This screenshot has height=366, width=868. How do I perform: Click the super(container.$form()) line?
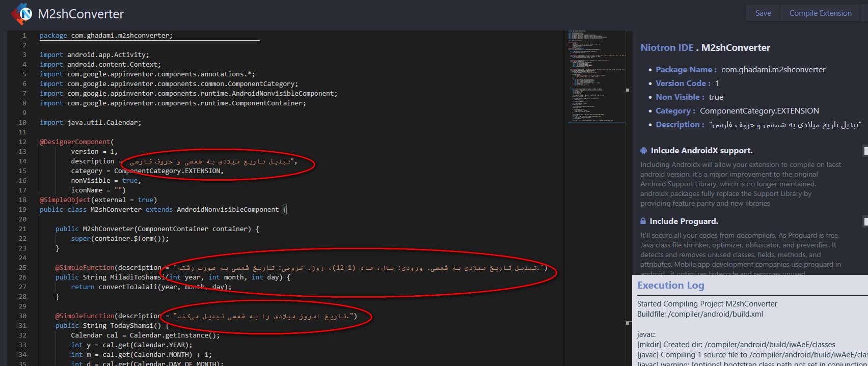(120, 238)
